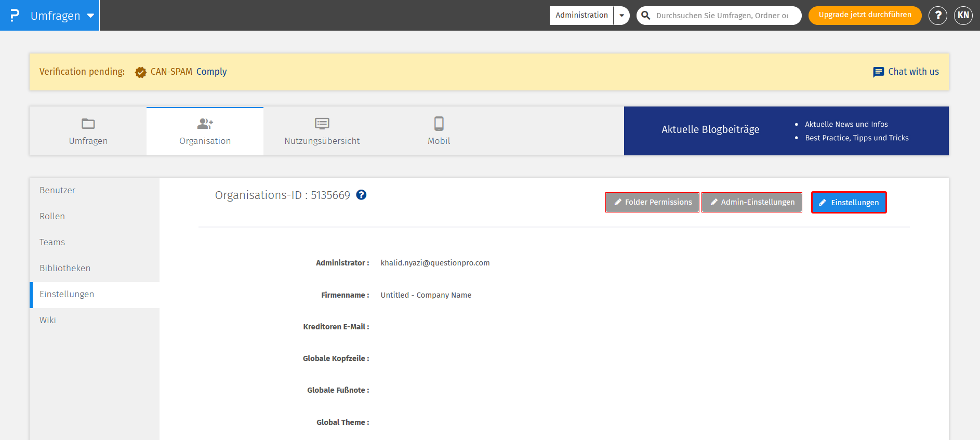The image size is (980, 440).
Task: Click the Untitled - Company Name value
Action: coord(426,295)
